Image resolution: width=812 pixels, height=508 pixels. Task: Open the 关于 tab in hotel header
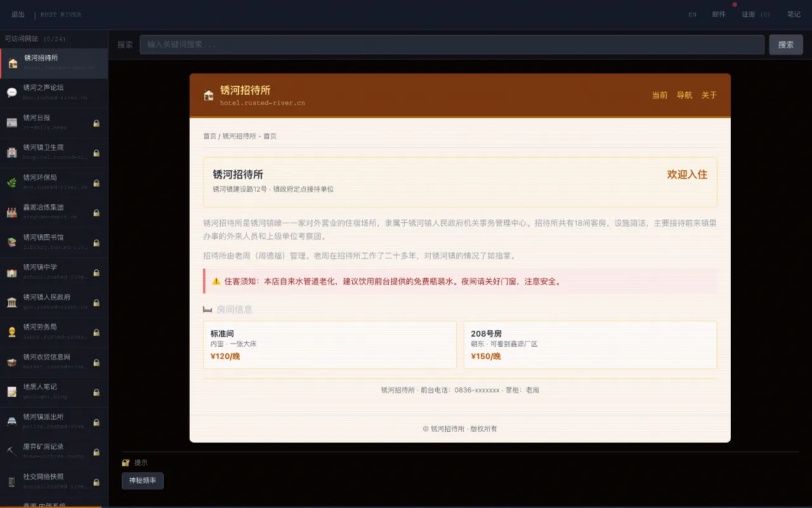click(x=709, y=95)
